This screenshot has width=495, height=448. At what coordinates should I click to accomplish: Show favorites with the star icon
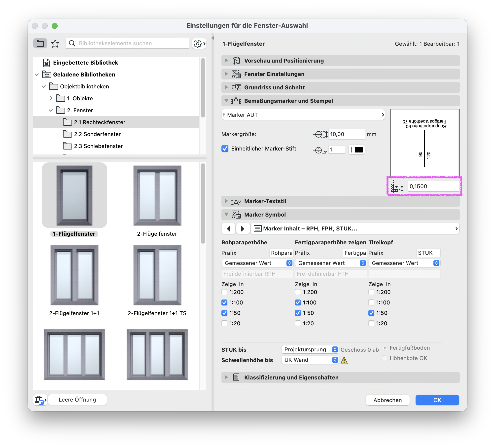point(55,43)
